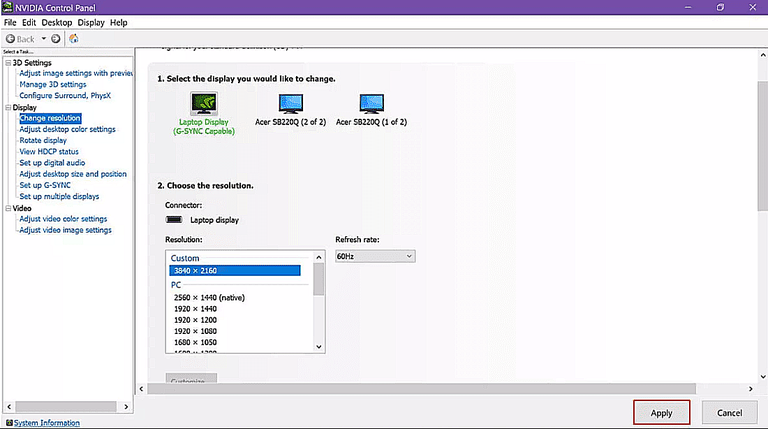
Task: Open Set up multiple displays
Action: pyautogui.click(x=59, y=196)
